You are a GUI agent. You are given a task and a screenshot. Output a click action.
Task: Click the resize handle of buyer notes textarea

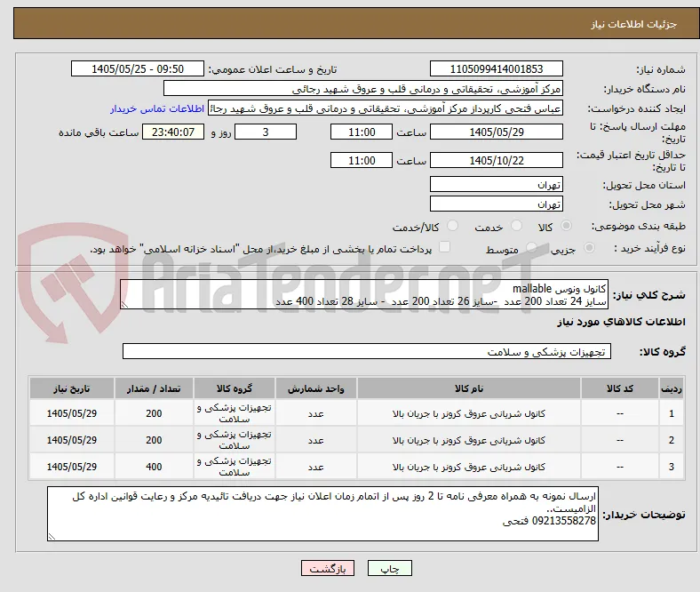(x=52, y=536)
